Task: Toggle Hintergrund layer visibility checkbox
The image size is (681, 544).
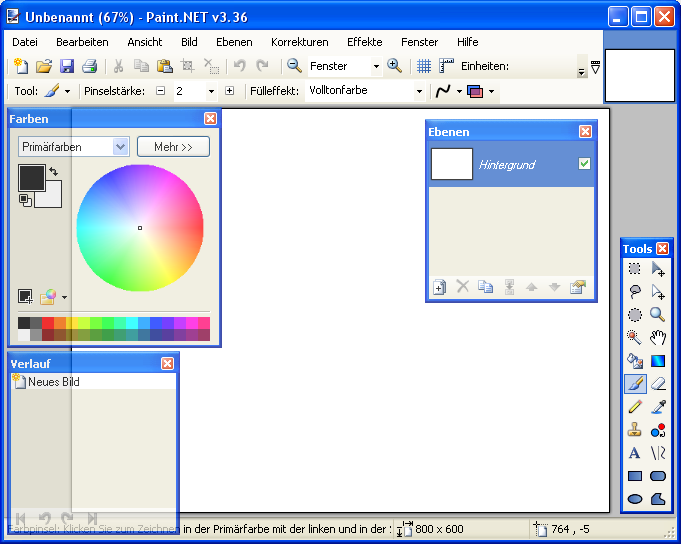Action: click(584, 164)
